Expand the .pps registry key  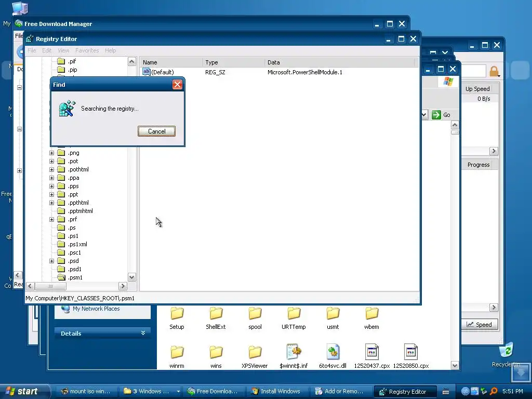pyautogui.click(x=51, y=186)
